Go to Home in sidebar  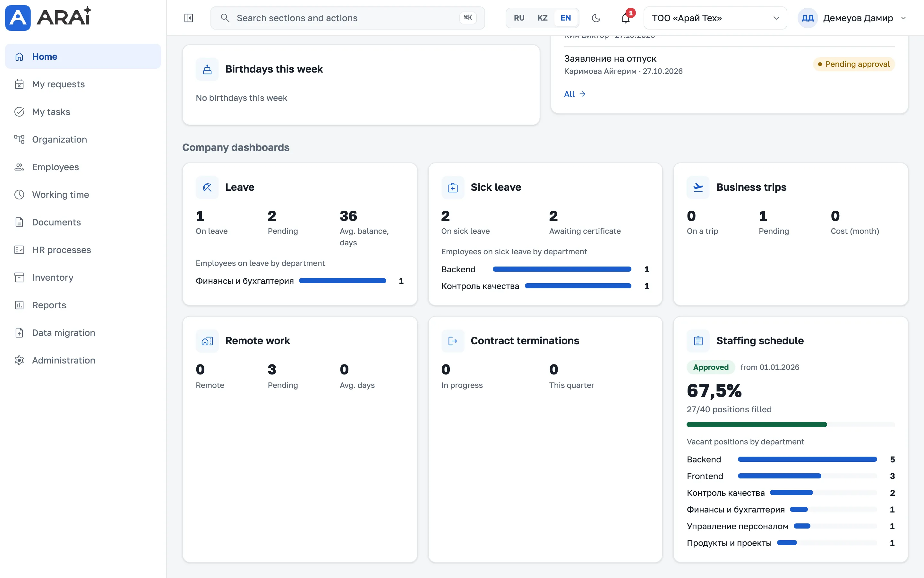[83, 57]
